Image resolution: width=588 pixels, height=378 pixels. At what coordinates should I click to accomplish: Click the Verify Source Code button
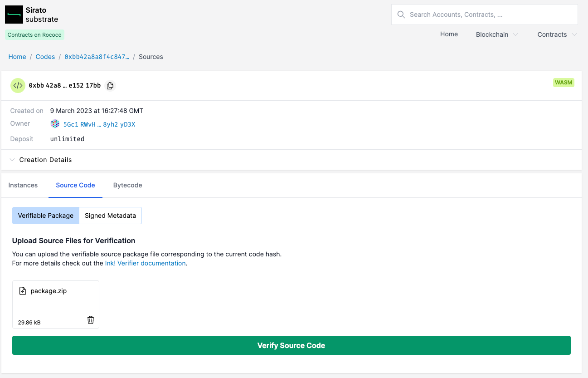click(x=291, y=345)
